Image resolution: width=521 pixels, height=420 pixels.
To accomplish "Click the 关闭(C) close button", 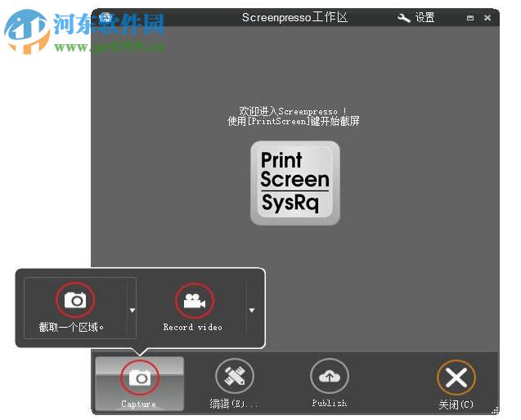I will click(x=456, y=385).
